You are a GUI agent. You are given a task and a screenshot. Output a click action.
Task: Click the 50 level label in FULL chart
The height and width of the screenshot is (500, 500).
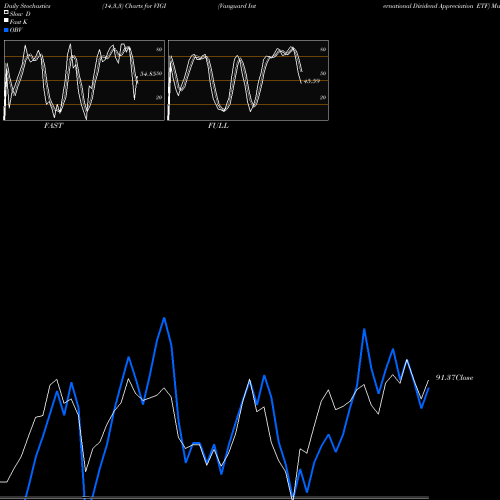pos(323,73)
